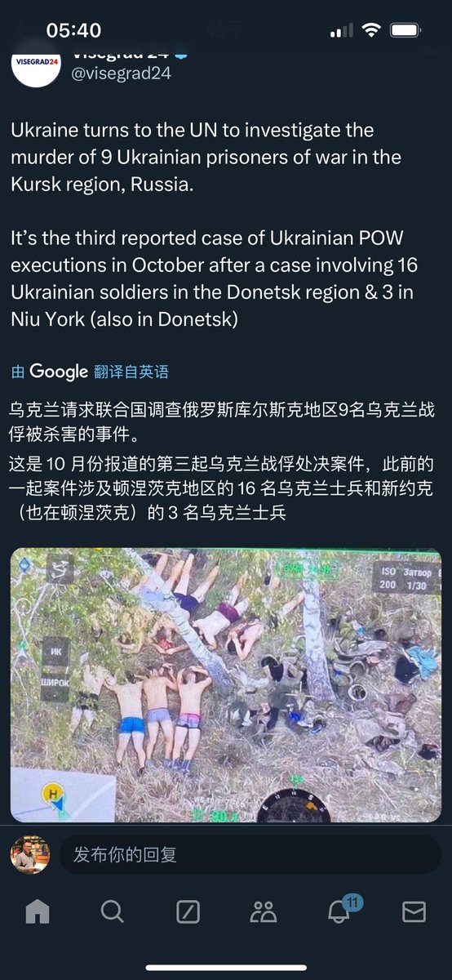Tap the Google translated-from-English label
Viewport: 452px width, 980px height.
tap(90, 372)
